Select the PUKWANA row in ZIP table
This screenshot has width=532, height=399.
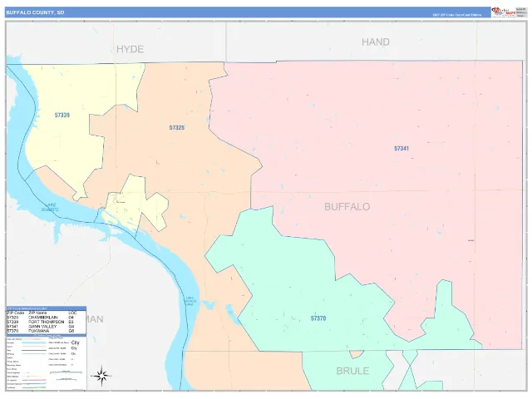click(46, 331)
